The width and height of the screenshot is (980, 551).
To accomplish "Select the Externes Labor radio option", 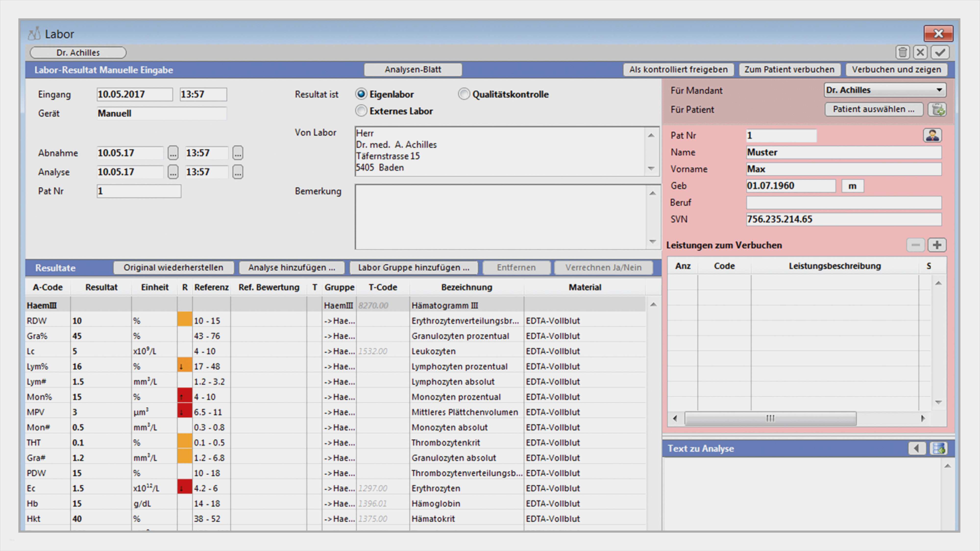I will (x=361, y=111).
